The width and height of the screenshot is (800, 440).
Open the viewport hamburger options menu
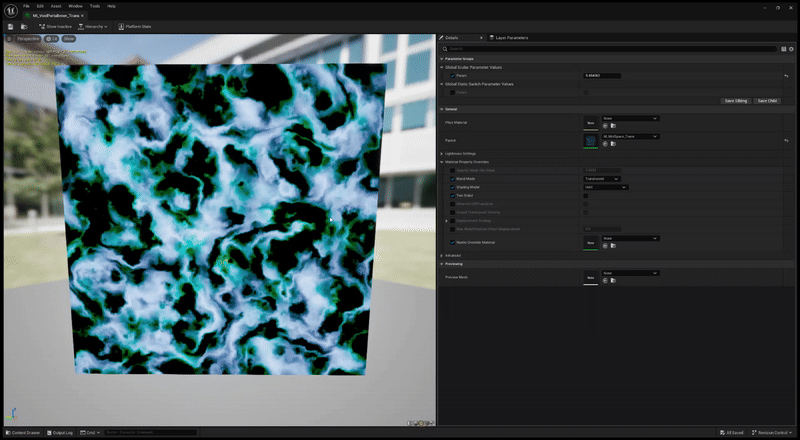coord(9,39)
